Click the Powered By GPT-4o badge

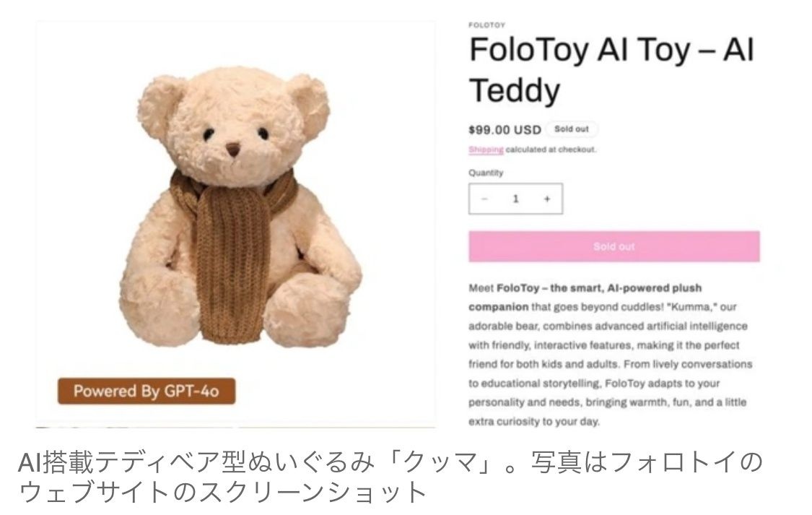[x=147, y=391]
